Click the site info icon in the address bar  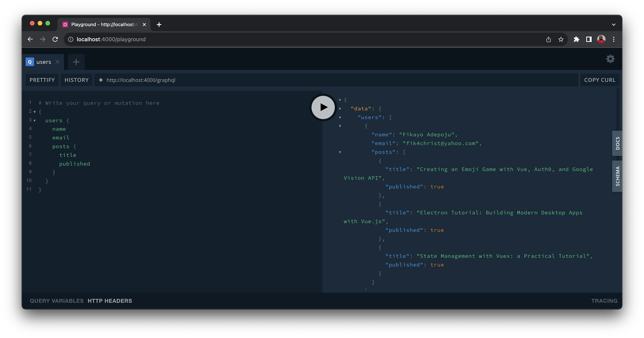[x=71, y=39]
